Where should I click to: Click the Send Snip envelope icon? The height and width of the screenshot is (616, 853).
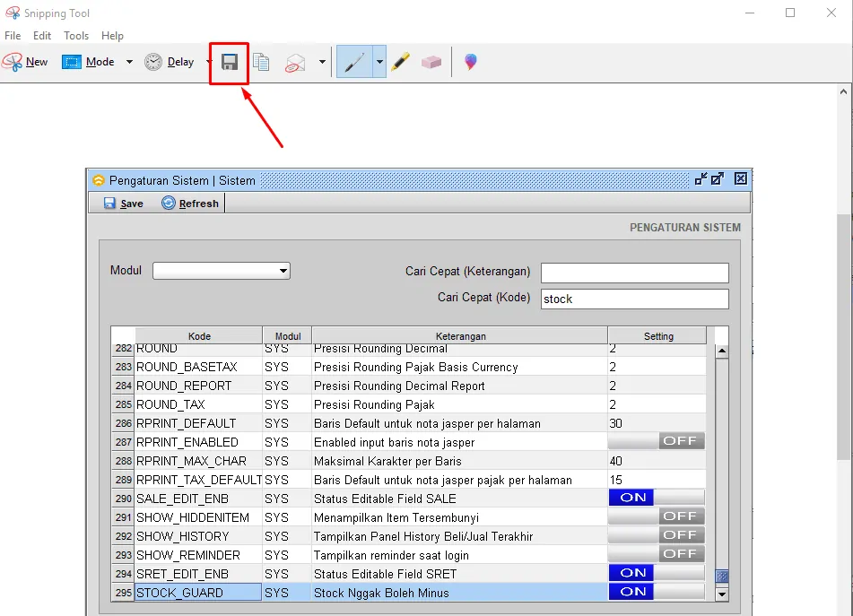pos(295,63)
